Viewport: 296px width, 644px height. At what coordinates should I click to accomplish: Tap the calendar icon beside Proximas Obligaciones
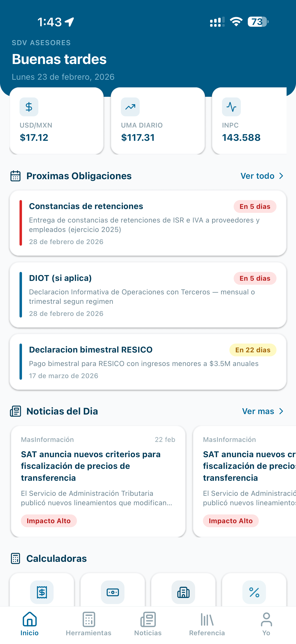point(15,176)
